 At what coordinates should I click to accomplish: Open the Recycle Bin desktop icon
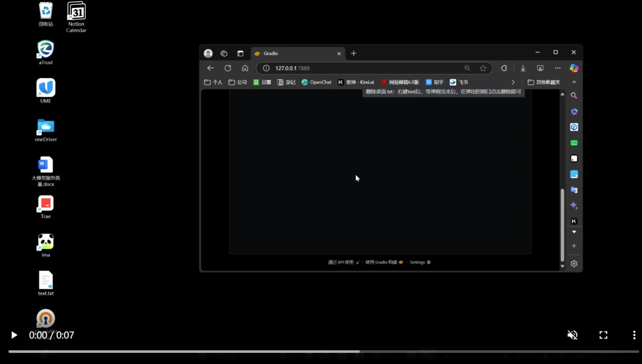(x=46, y=14)
